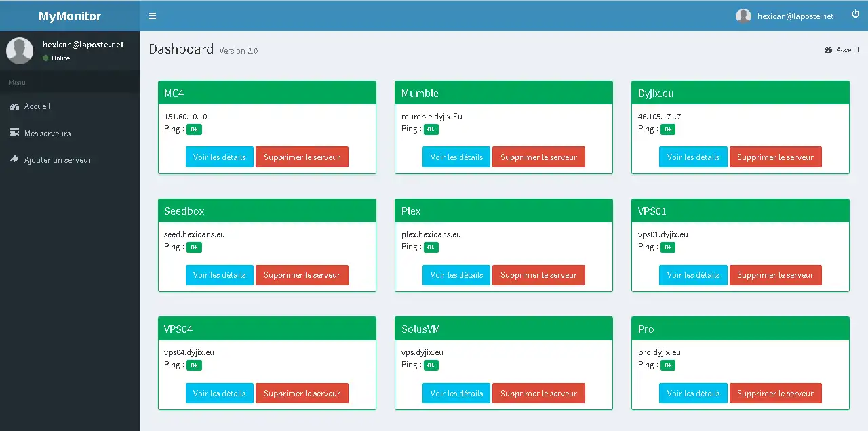Image resolution: width=868 pixels, height=431 pixels.
Task: Click the MC4 card header
Action: [267, 93]
